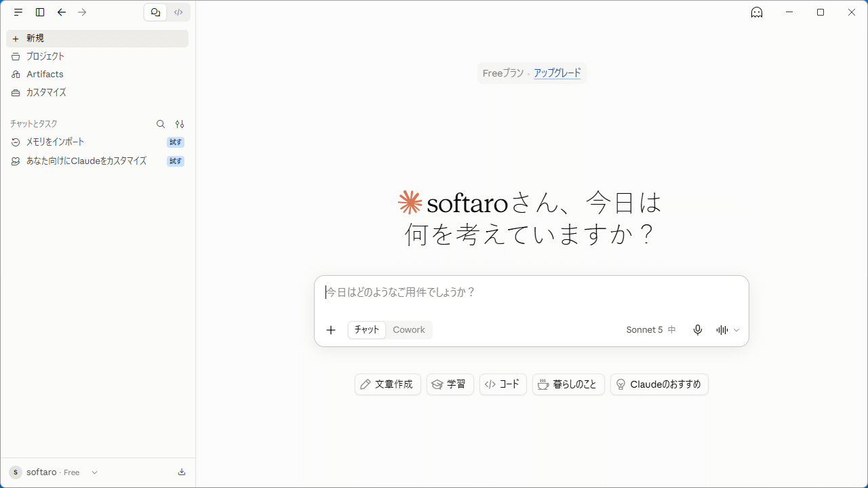Choose the 学習 suggestion chip
This screenshot has width=868, height=488.
[450, 384]
